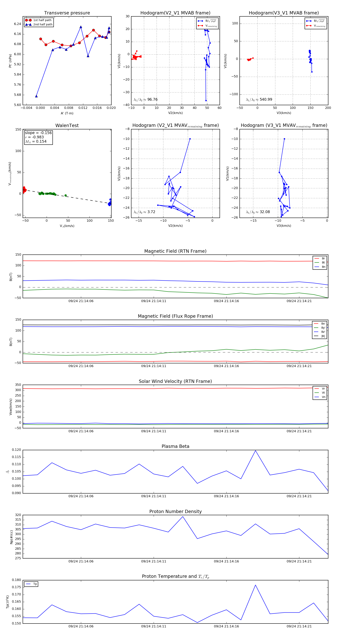This screenshot has width=351, height=644.
Task: Click the "A' (T·m)" x-axis label
Action: tap(67, 113)
